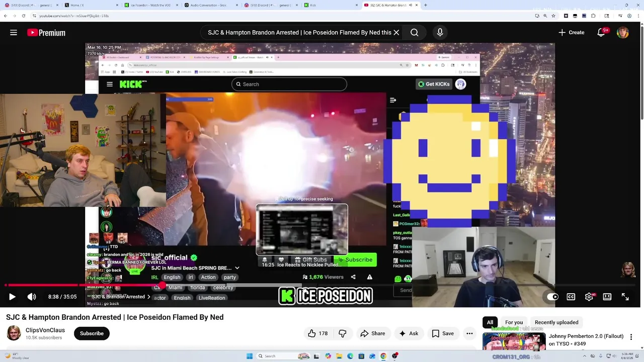Screen dimensions: 644x362
Task: Toggle closed captions
Action: tap(571, 297)
